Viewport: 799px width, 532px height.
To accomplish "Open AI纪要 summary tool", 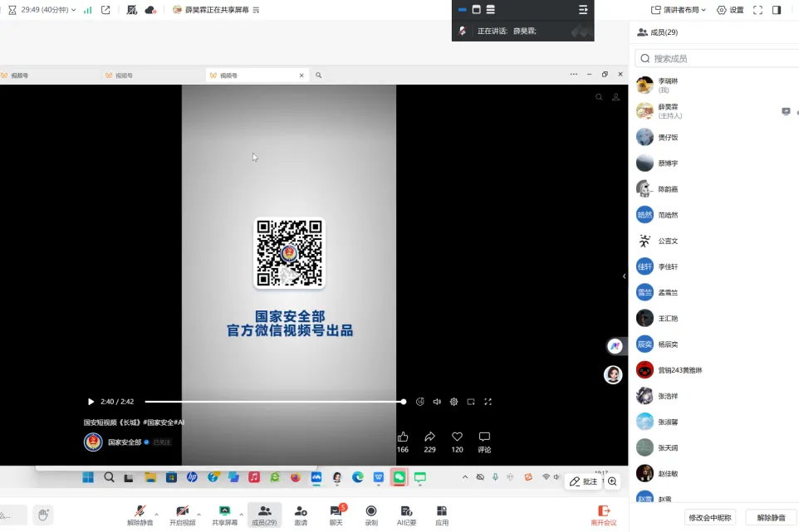I will pyautogui.click(x=407, y=515).
